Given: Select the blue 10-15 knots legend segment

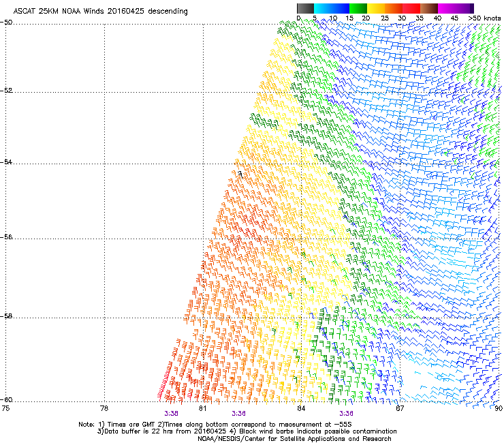Looking at the screenshot, I should click(x=341, y=8).
